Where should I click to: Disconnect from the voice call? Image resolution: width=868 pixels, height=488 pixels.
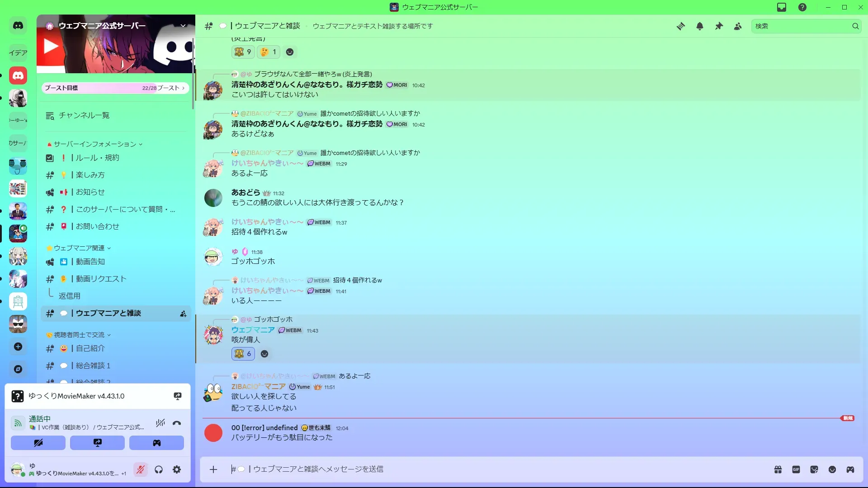[x=177, y=423]
